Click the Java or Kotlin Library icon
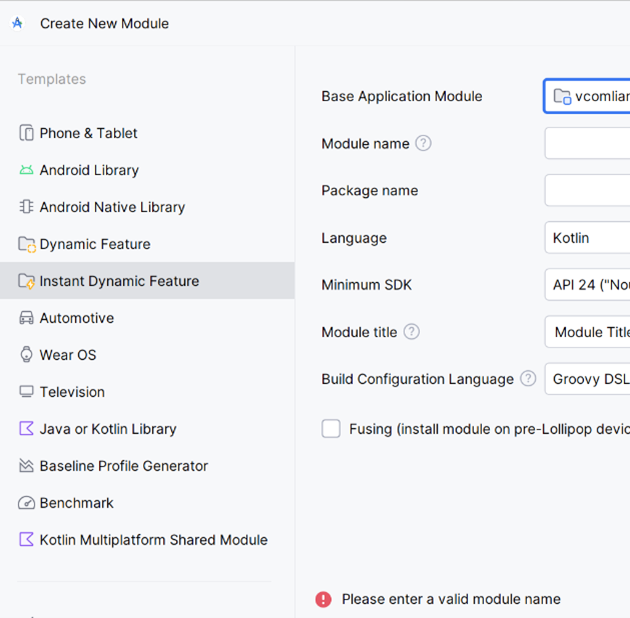Viewport: 630px width, 618px height. (x=27, y=429)
